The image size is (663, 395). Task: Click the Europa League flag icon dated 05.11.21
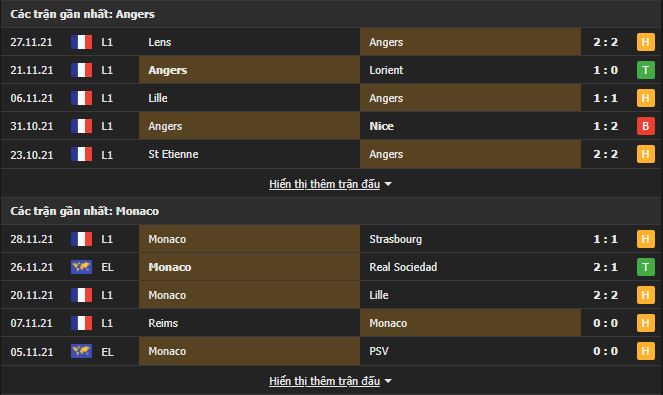pyautogui.click(x=82, y=351)
